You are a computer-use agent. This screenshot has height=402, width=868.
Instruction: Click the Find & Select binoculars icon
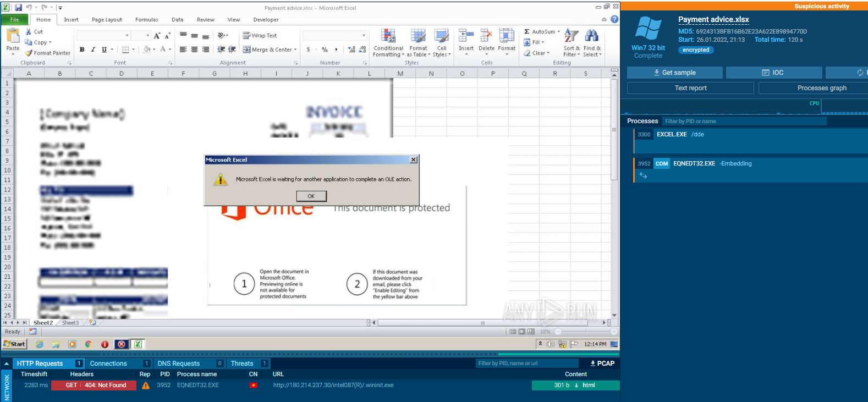pyautogui.click(x=592, y=36)
